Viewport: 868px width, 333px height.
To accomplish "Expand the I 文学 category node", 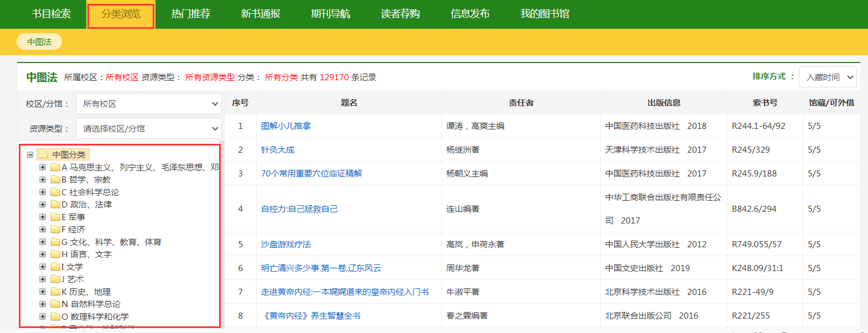I will click(43, 267).
